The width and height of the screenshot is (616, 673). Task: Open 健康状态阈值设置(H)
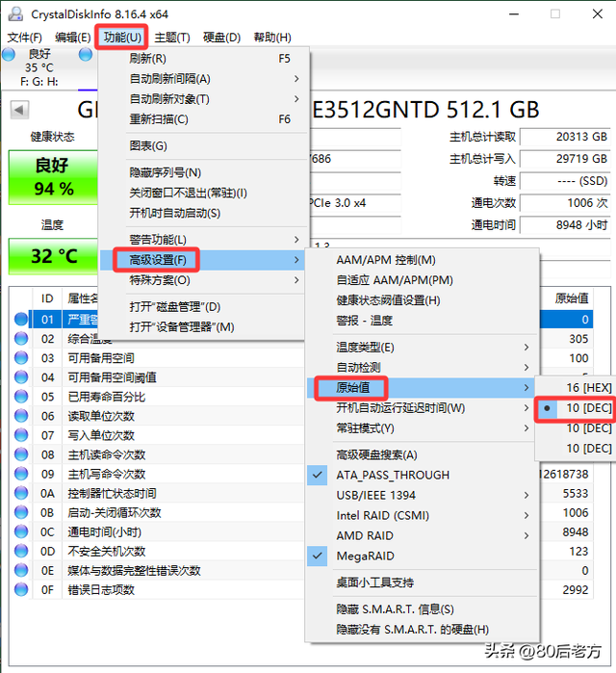pos(423,300)
